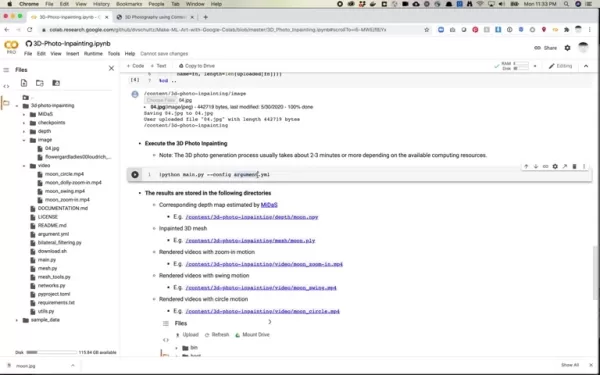Select main.py in file tree
Viewport: 600px width, 375px height.
47,260
